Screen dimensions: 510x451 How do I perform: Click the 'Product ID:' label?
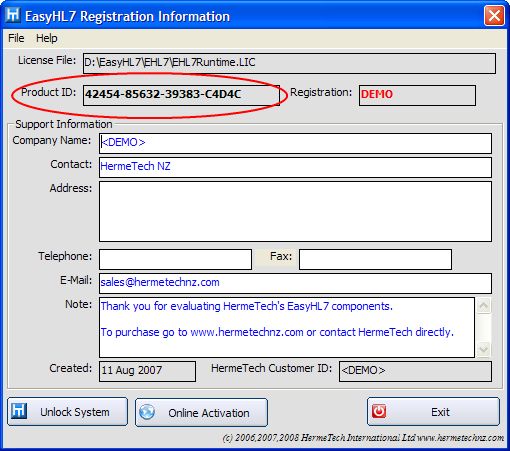(x=49, y=92)
